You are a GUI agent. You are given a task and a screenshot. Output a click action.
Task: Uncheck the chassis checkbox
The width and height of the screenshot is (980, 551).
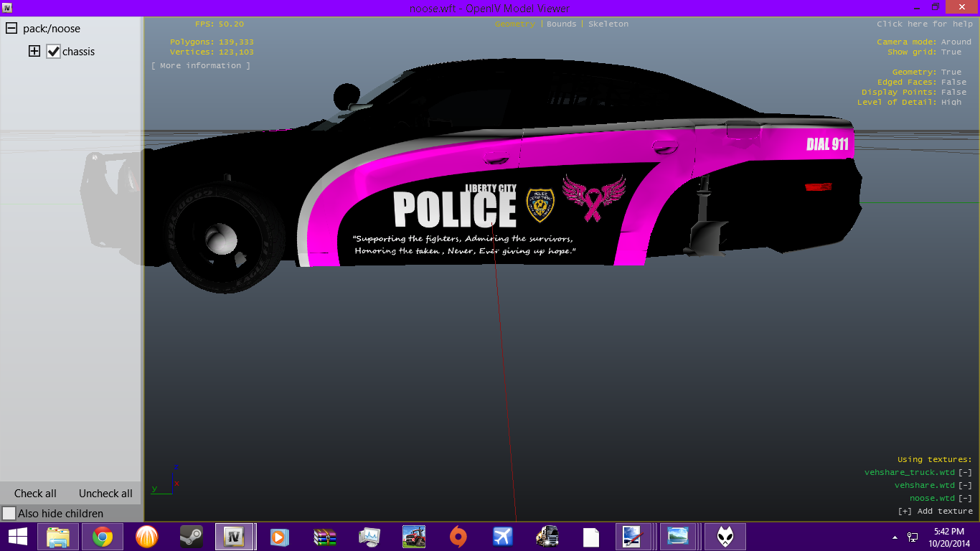(53, 52)
